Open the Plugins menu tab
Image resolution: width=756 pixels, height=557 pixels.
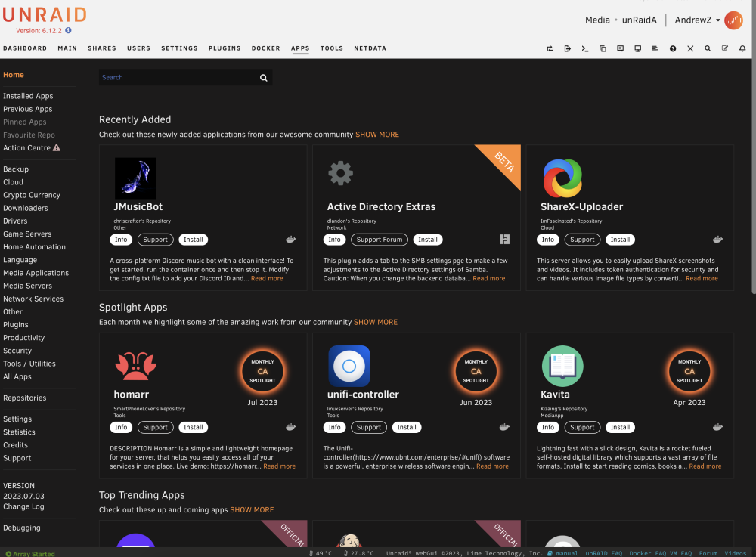[x=225, y=48]
